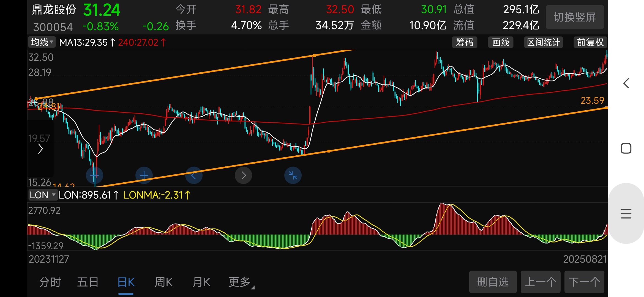The image size is (644, 297).
Task: Open the 均线 indicator dropdown
Action: (42, 42)
